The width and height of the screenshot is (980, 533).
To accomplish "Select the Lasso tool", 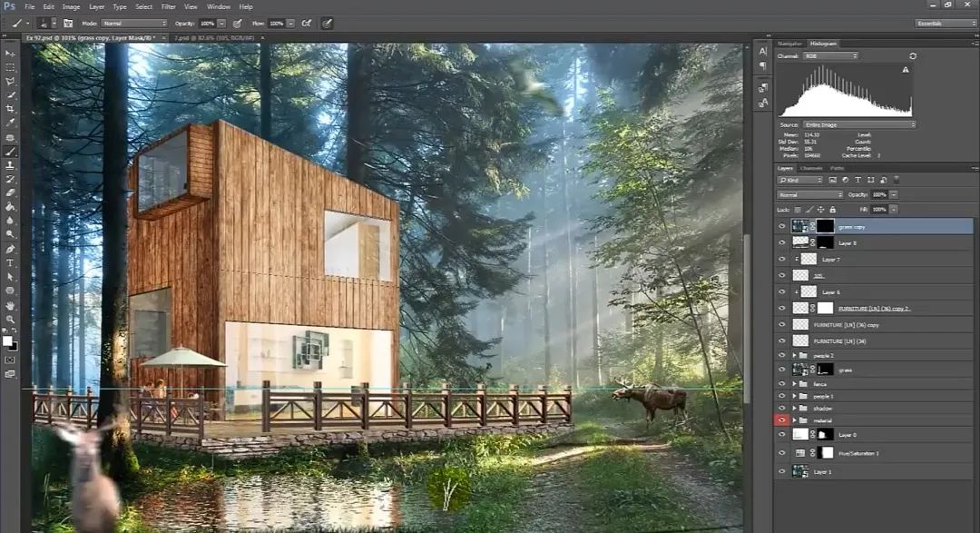I will tap(11, 81).
